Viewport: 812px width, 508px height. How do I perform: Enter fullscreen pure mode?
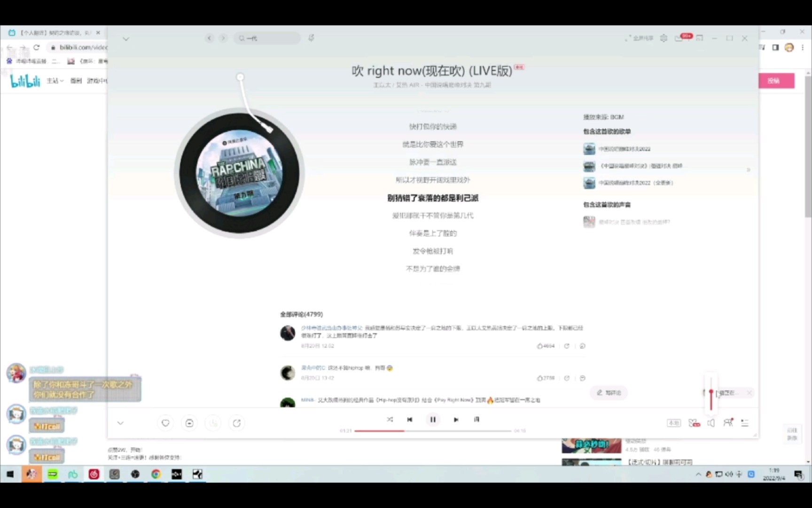pyautogui.click(x=639, y=38)
